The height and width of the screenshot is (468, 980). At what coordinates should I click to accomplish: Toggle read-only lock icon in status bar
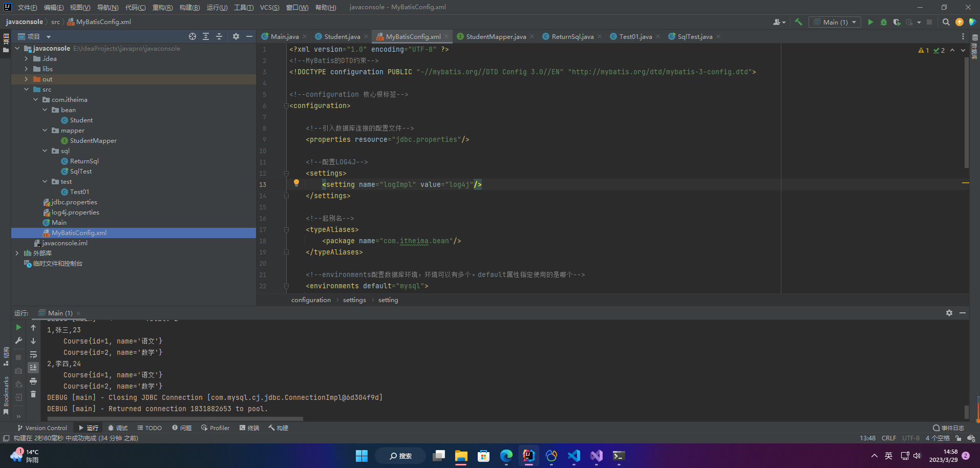point(958,438)
